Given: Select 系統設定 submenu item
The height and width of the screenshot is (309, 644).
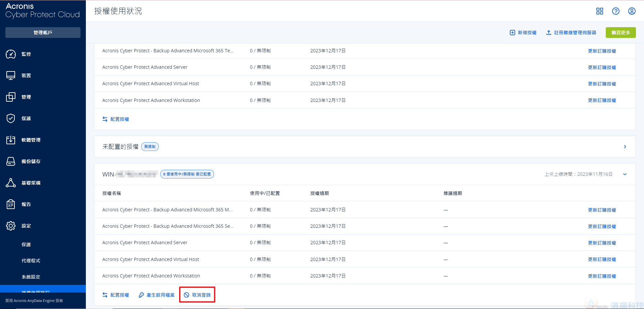Looking at the screenshot, I should point(31,277).
